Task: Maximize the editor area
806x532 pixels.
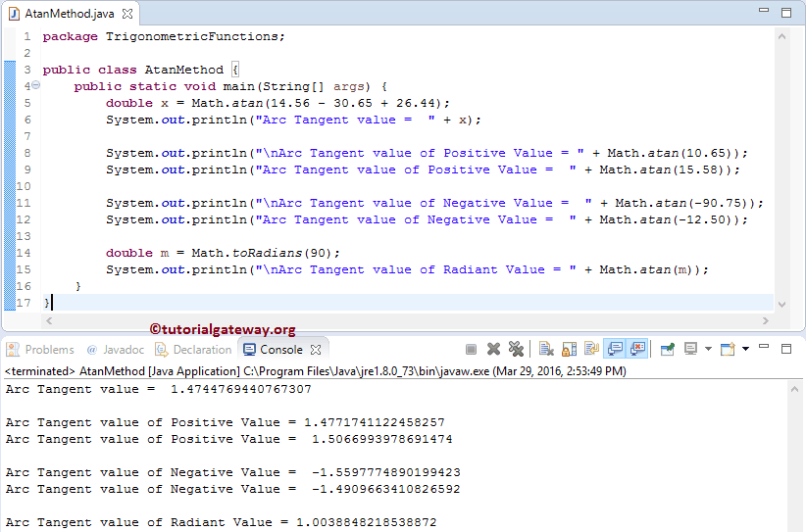Action: coord(786,13)
